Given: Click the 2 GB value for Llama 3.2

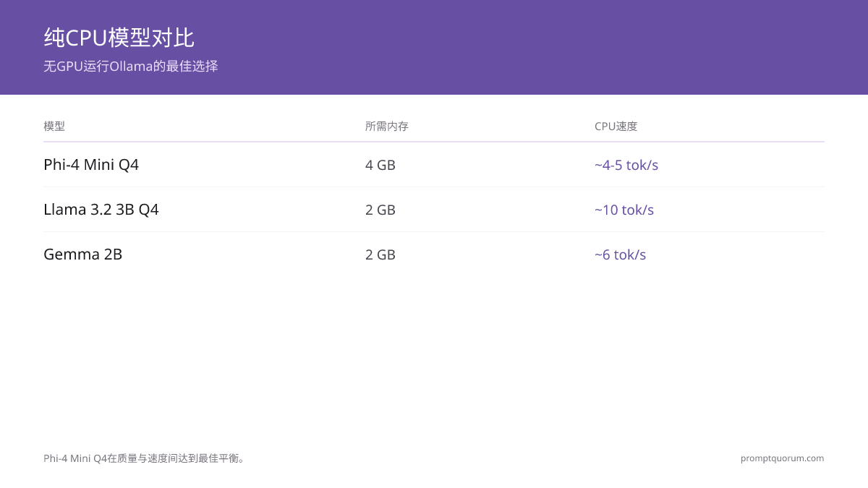Looking at the screenshot, I should (x=380, y=210).
